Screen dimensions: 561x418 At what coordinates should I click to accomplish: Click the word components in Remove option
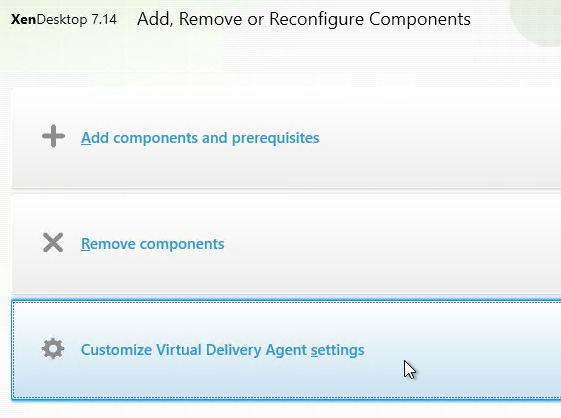tap(182, 244)
